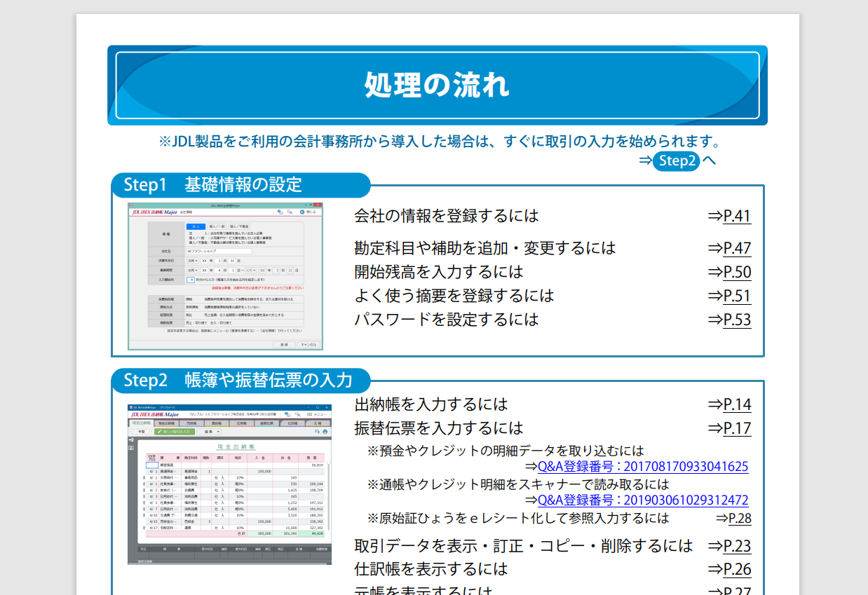Click the right arrow beside the 年間 selector

(148, 432)
